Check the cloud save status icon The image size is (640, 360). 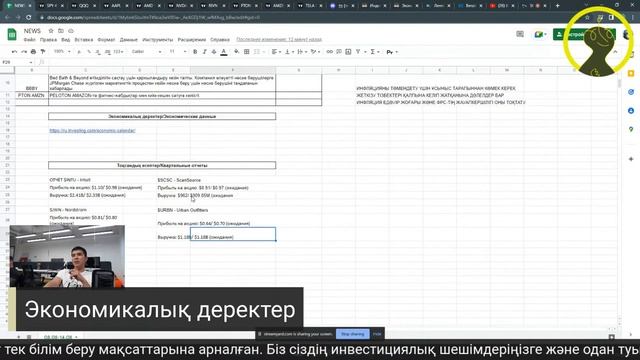click(71, 31)
